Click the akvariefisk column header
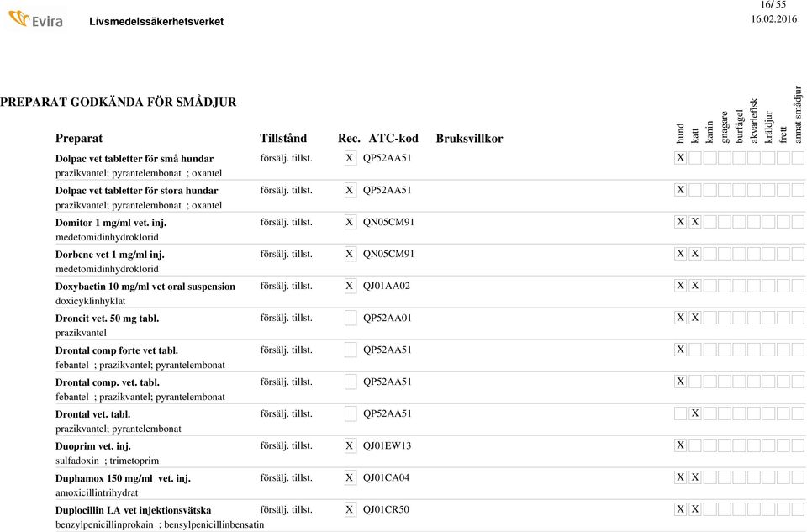 pyautogui.click(x=754, y=120)
